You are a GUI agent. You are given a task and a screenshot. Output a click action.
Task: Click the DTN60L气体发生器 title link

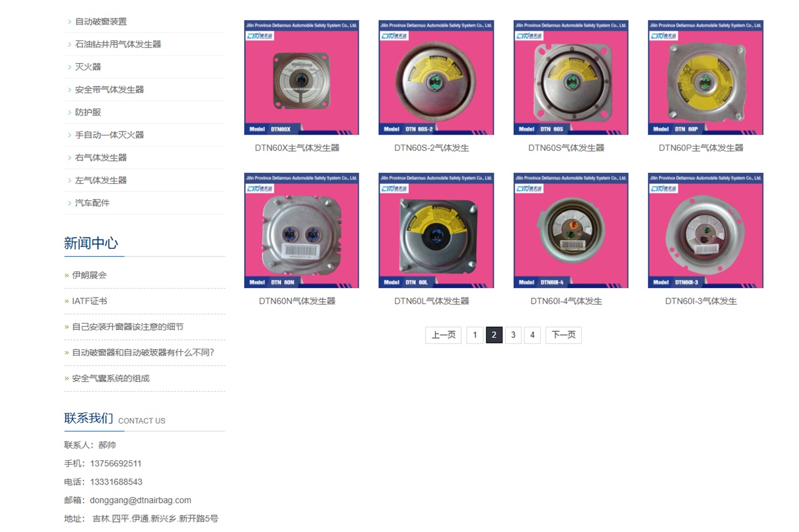pos(431,301)
